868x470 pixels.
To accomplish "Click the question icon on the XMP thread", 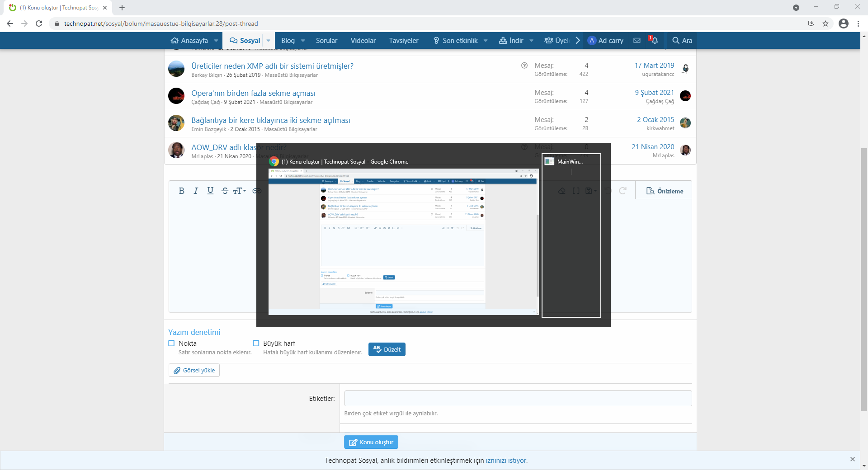I will tap(524, 66).
